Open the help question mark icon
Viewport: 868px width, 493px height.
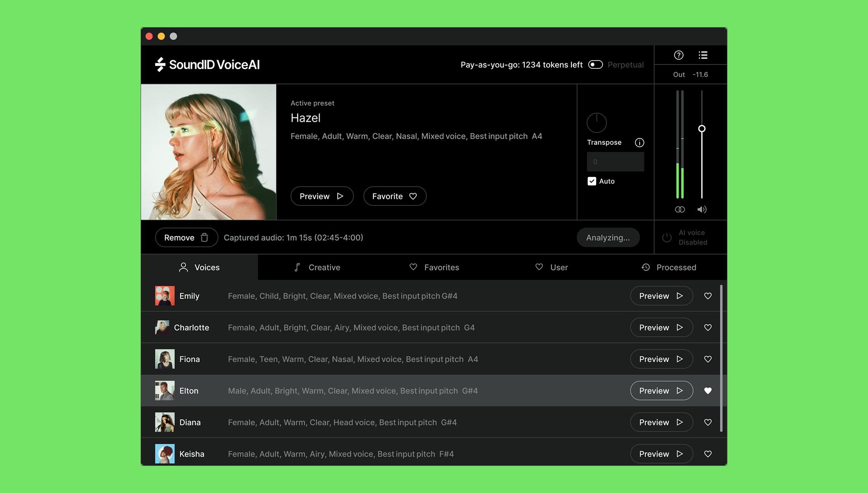click(x=679, y=55)
